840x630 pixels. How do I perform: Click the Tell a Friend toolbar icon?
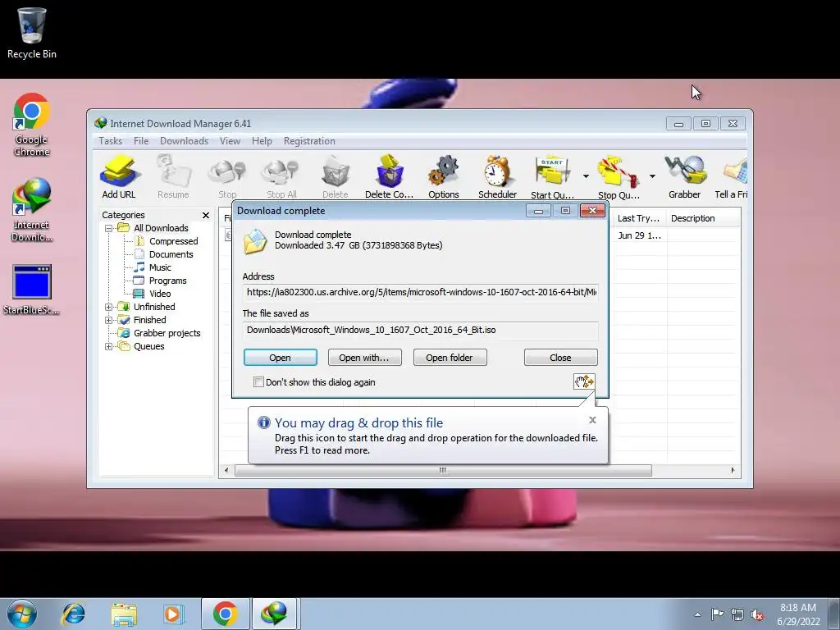(x=732, y=177)
